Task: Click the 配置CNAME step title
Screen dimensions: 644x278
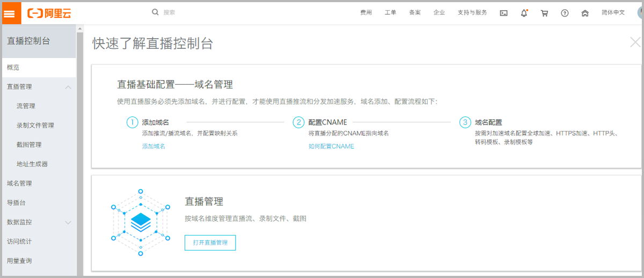Action: 327,122
